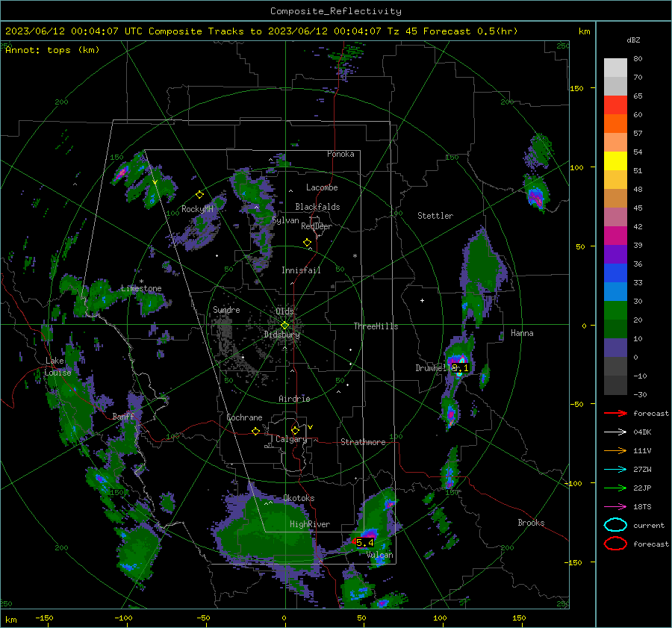Click the red 'forecast' ellipse legend icon
672x628 pixels.
[x=615, y=544]
